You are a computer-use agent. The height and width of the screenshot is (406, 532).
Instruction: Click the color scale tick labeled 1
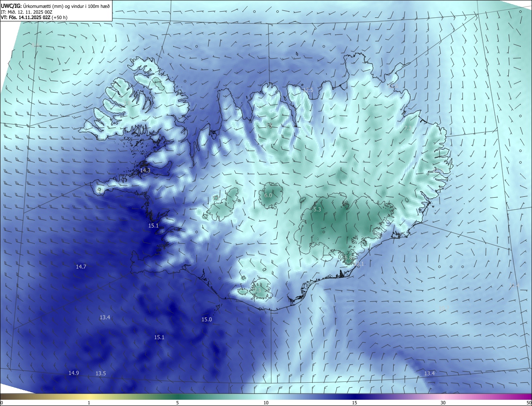(89, 403)
